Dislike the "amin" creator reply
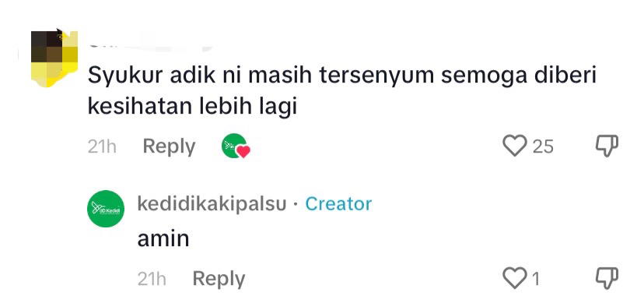 click(x=607, y=278)
